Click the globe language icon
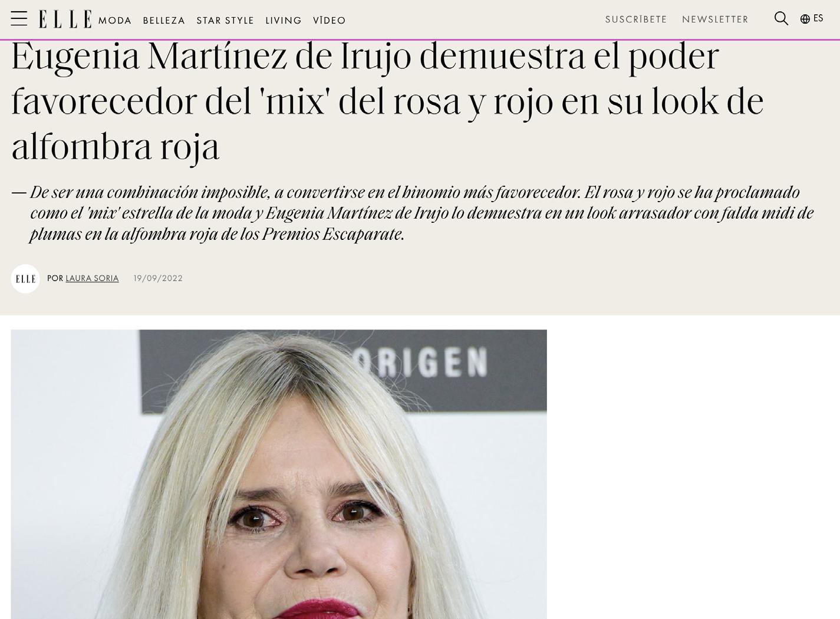This screenshot has height=619, width=840. pyautogui.click(x=805, y=19)
